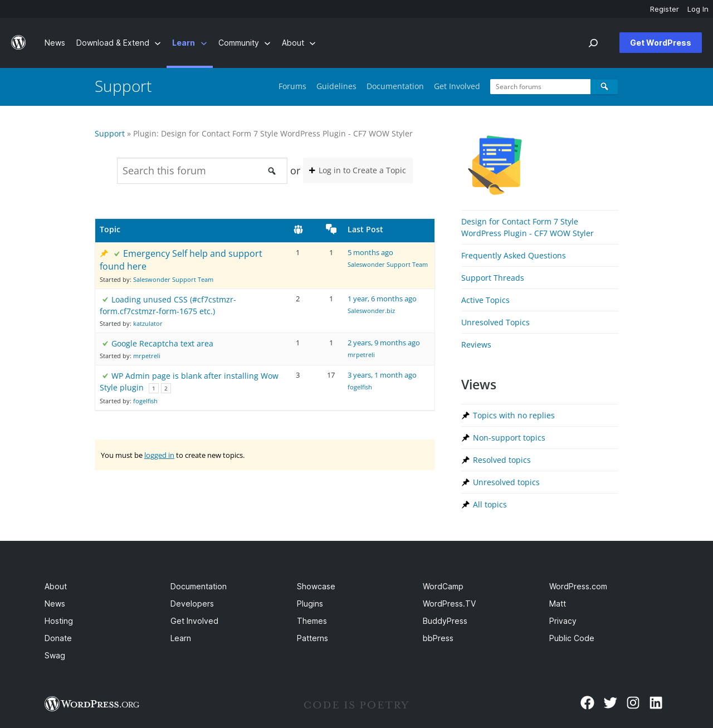Go to page 1 of WP Admin topic

tap(154, 388)
